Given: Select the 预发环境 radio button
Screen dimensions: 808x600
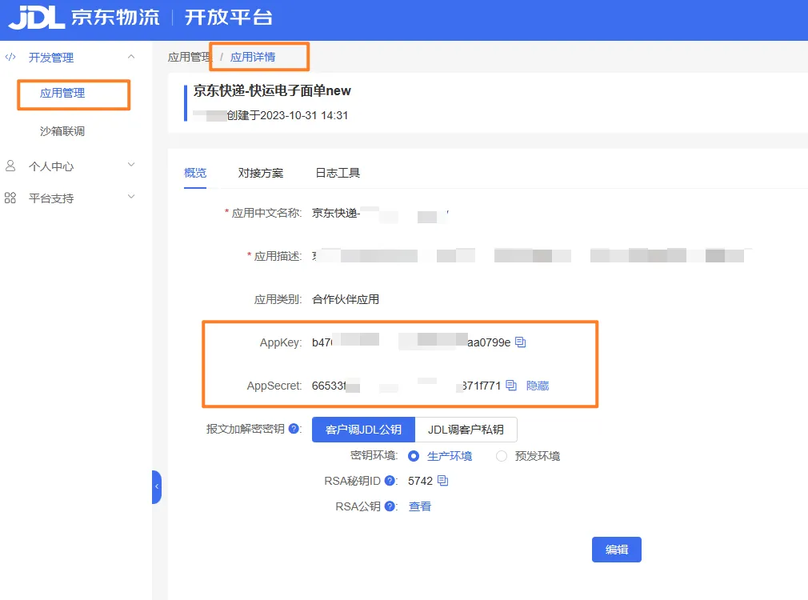Looking at the screenshot, I should [502, 456].
